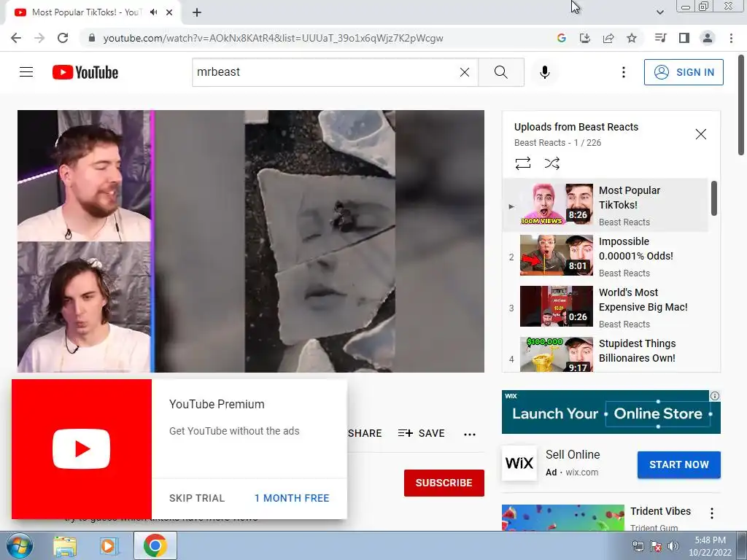Open Uploads from Beast Reacts playlist title
The height and width of the screenshot is (560, 747).
point(576,127)
